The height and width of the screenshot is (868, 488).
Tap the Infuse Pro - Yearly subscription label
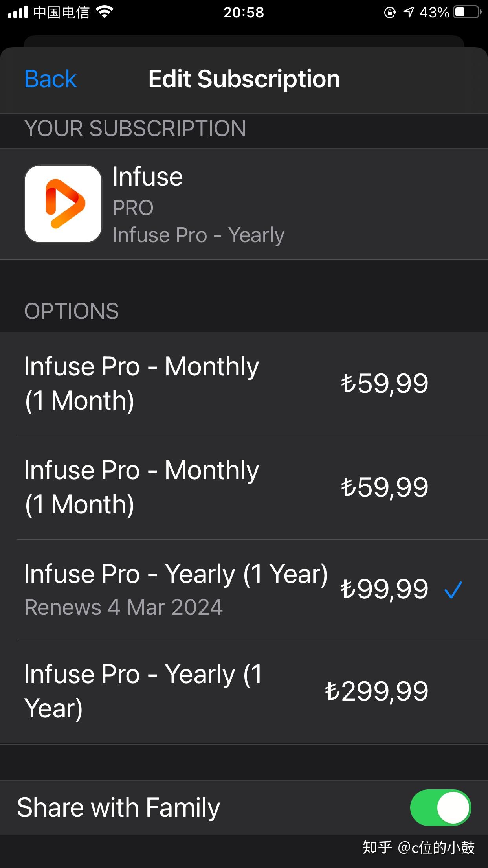pyautogui.click(x=198, y=235)
